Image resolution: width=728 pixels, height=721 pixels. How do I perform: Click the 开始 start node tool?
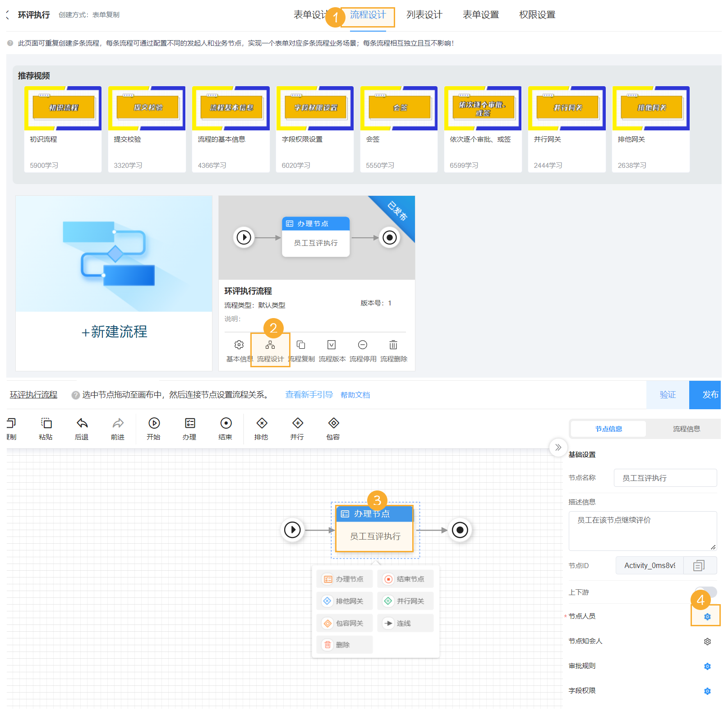pyautogui.click(x=154, y=428)
